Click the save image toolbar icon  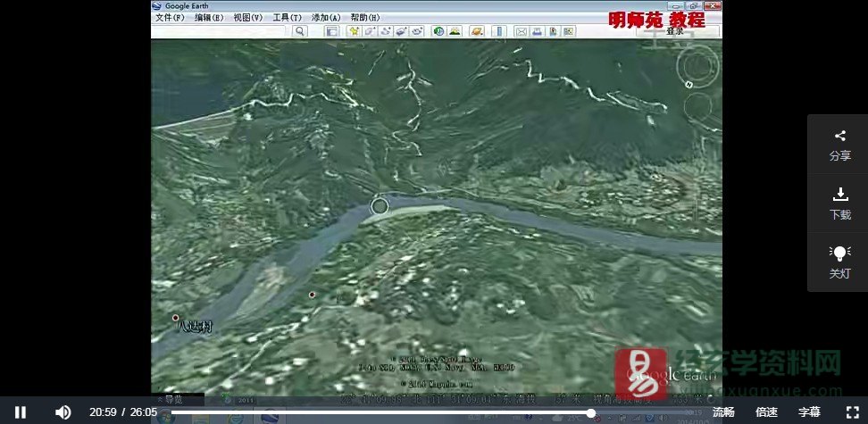553,31
